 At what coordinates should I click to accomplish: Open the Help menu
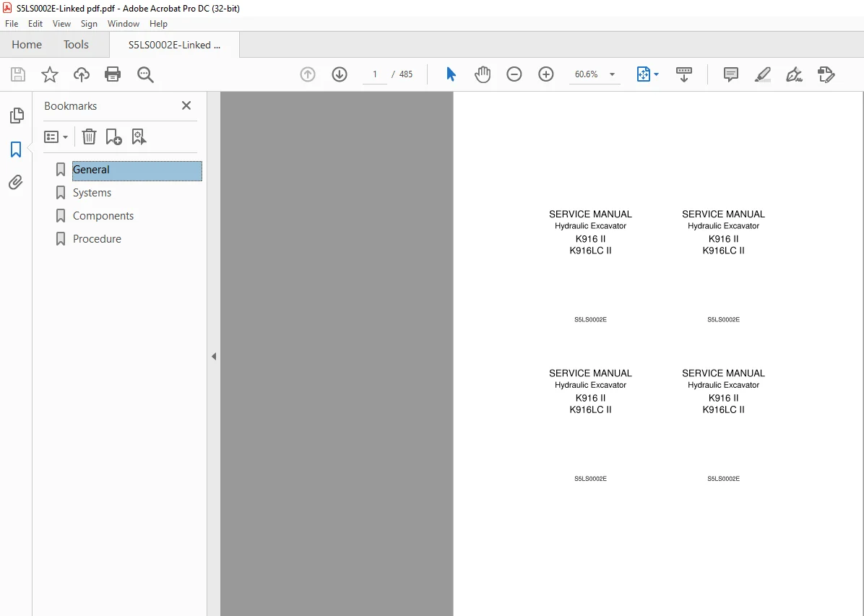(x=158, y=24)
